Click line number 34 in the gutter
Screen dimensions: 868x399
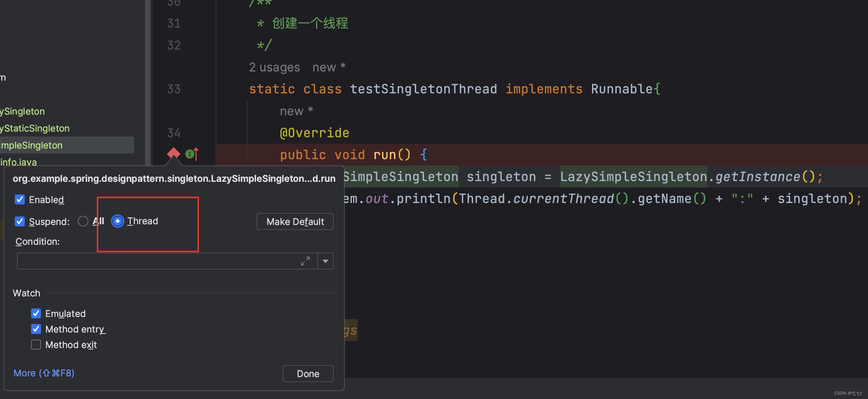click(174, 133)
